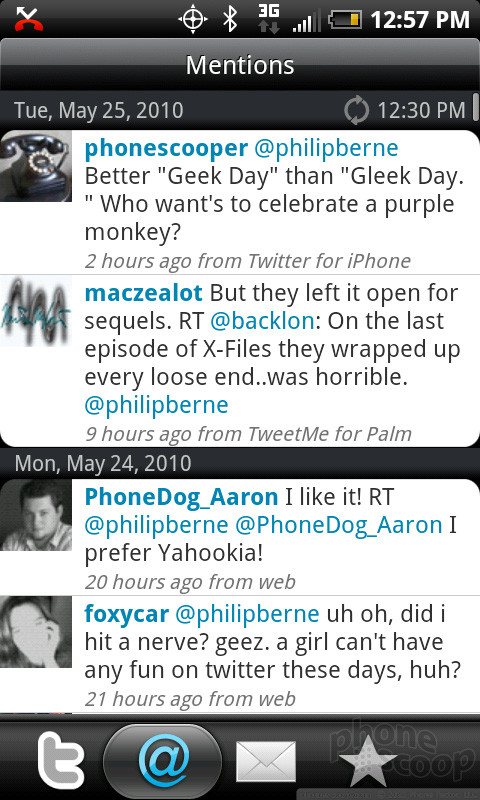Tap the 3G data icon
The image size is (480, 800).
click(269, 19)
